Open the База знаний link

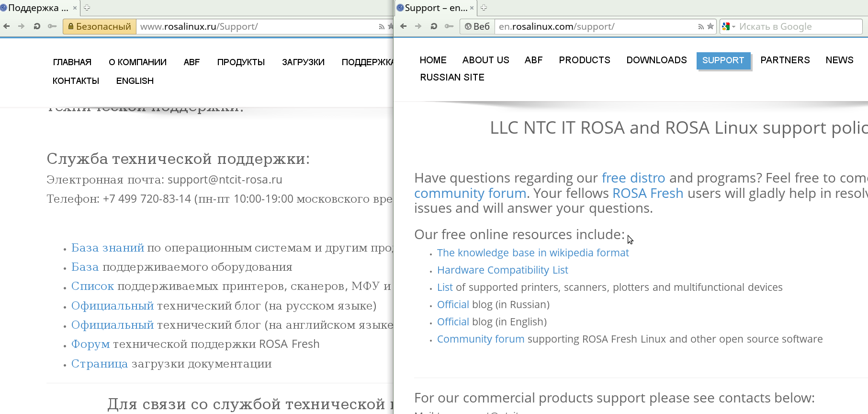click(x=108, y=248)
